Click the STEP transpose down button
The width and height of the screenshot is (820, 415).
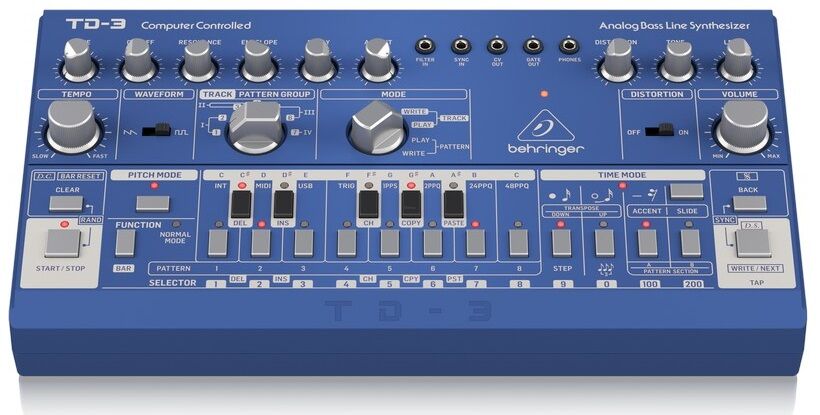(562, 243)
